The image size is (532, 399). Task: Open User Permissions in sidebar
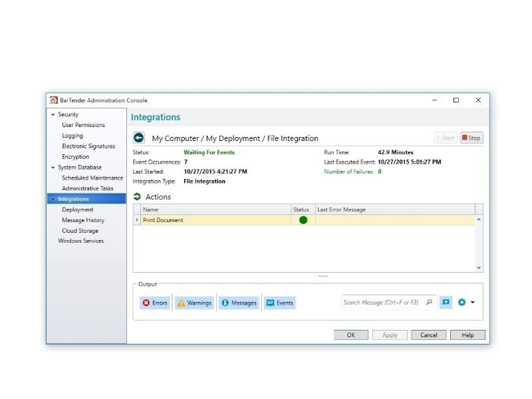tap(84, 125)
